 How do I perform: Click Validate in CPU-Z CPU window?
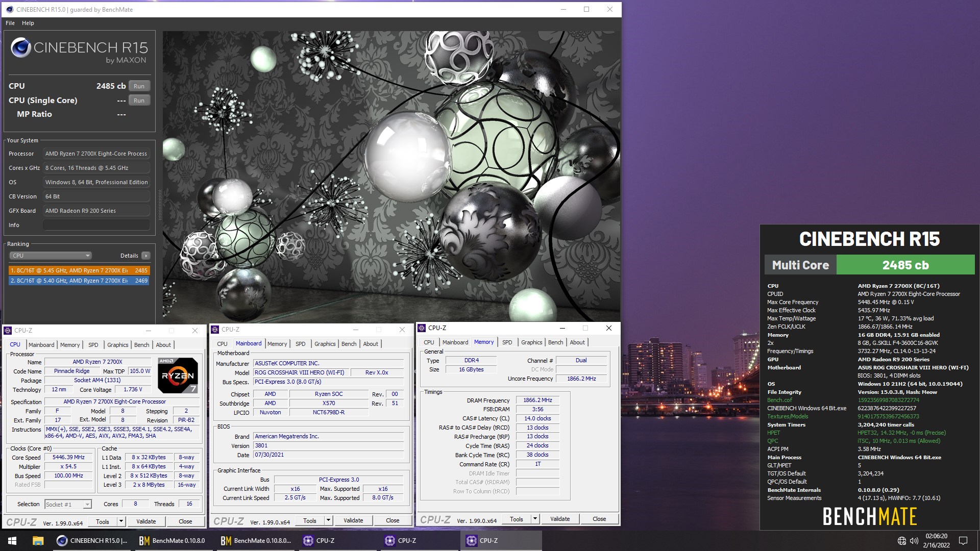tap(146, 521)
